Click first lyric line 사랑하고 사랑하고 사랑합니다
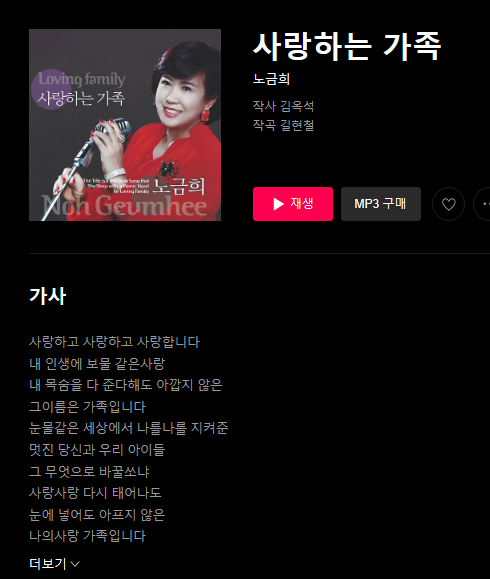Screen dimensions: 490x579 (x=114, y=342)
